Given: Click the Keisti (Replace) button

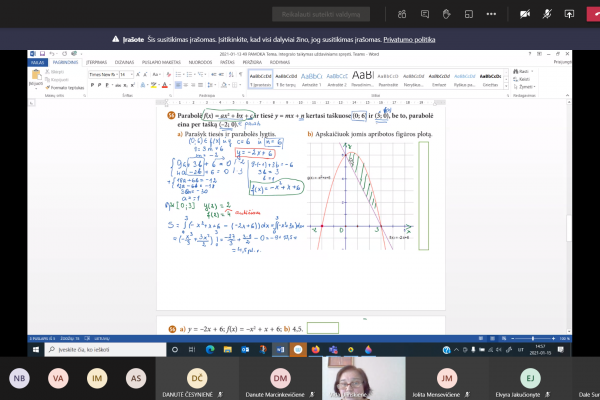Looking at the screenshot, I should tap(522, 79).
